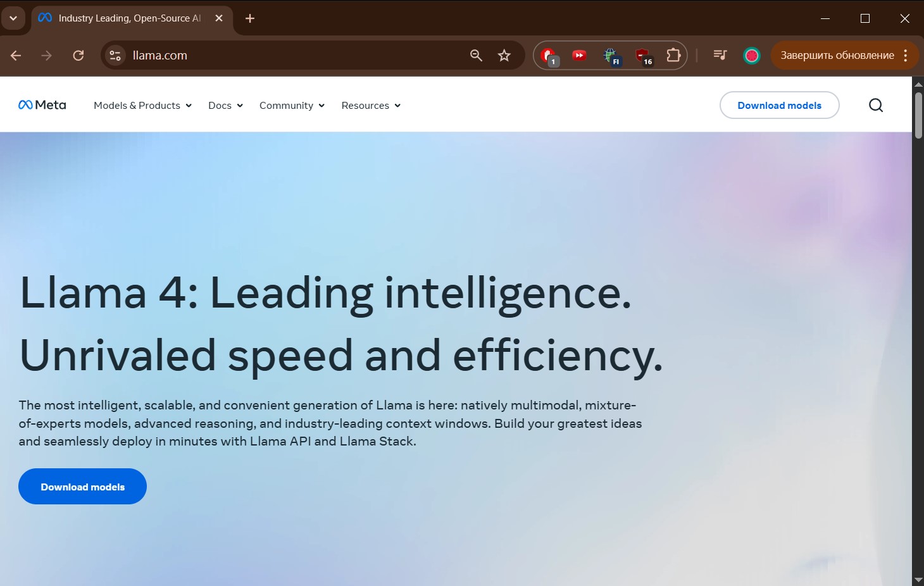Click the Meta logo in the header

point(42,105)
